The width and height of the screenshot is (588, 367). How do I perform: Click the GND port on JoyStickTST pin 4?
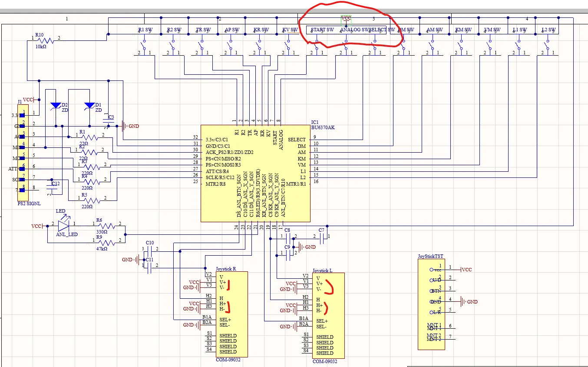click(x=469, y=302)
